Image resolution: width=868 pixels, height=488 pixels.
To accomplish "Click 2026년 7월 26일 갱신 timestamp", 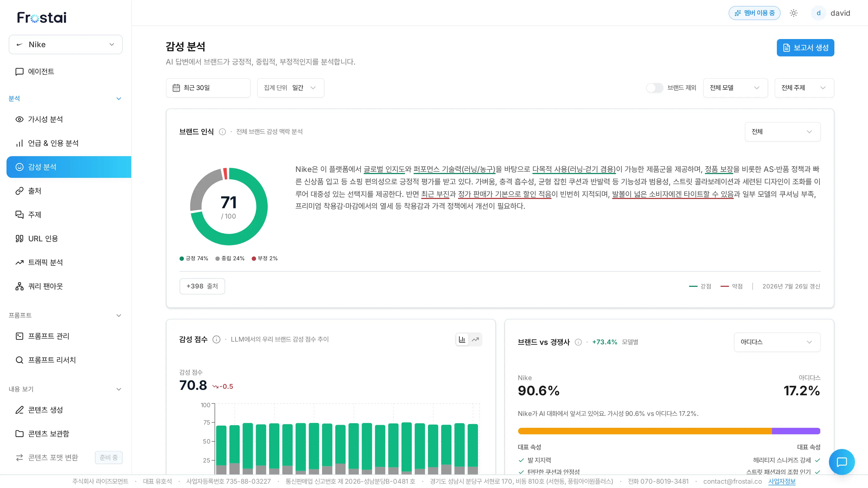I will pos(791,286).
